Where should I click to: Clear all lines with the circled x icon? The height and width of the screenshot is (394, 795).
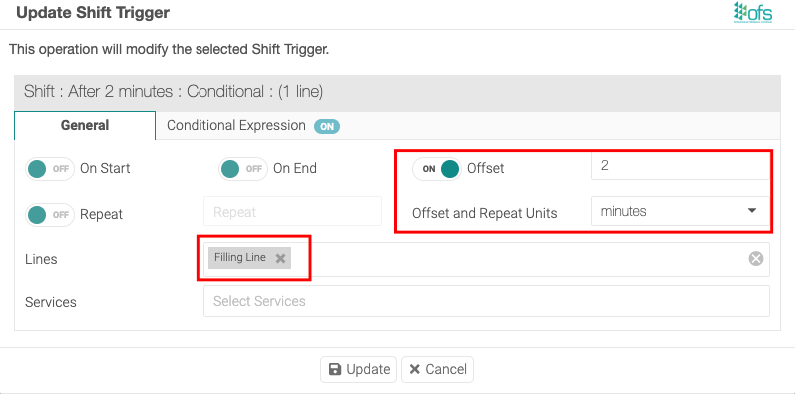point(756,259)
